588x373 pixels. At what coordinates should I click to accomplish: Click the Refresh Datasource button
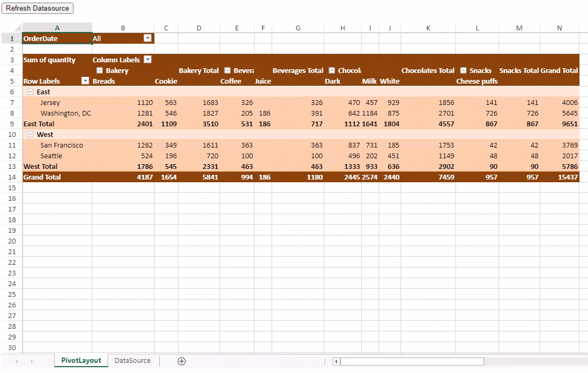[x=37, y=8]
